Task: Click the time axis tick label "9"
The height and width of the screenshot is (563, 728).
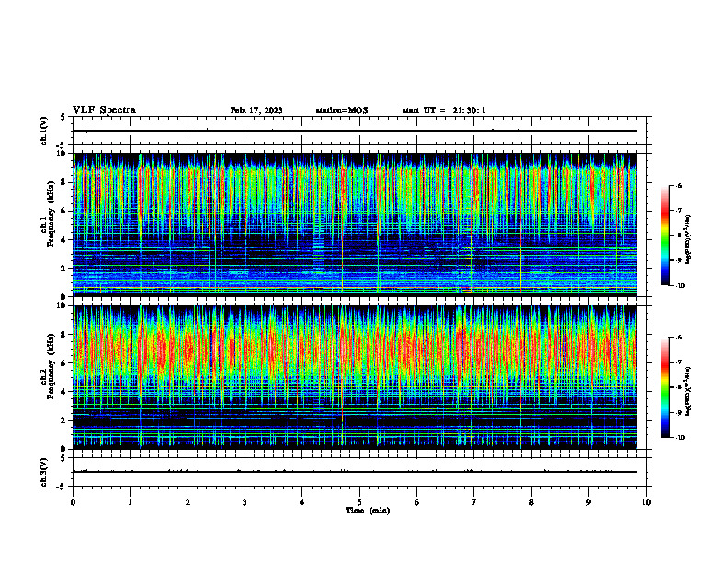Action: [588, 502]
